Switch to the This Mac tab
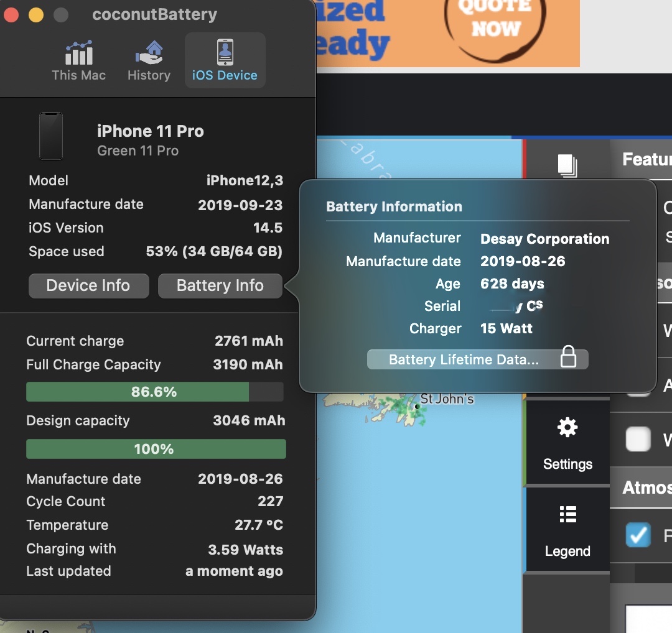 click(78, 60)
